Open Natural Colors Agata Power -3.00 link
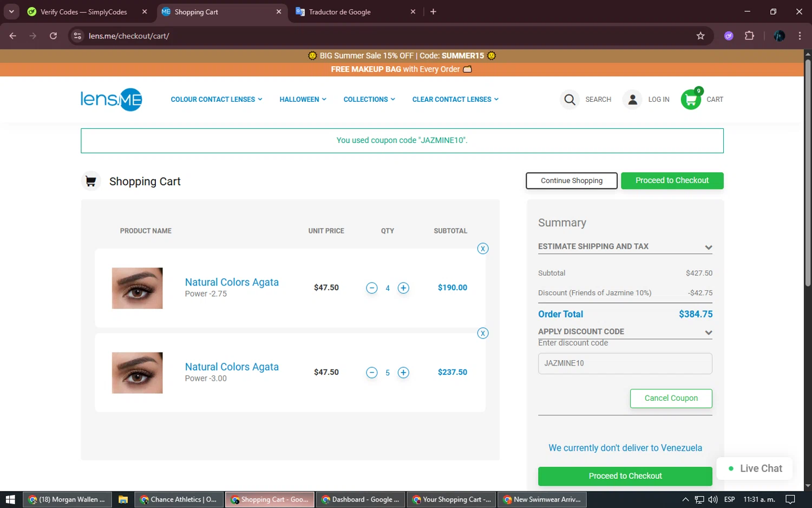Viewport: 812px width, 508px height. (232, 367)
